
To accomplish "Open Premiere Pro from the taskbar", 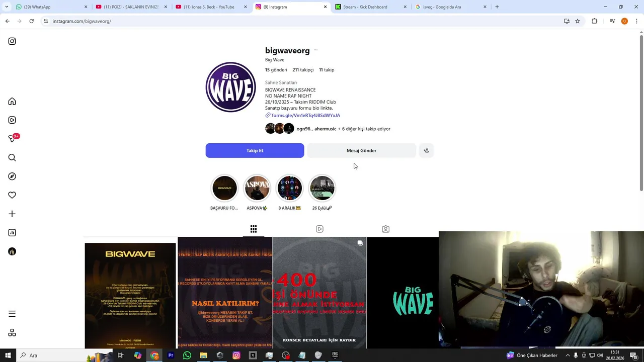I will (171, 355).
